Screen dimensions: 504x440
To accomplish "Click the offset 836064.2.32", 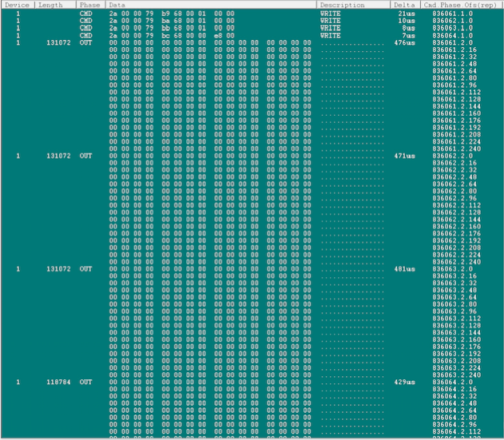I will [454, 396].
